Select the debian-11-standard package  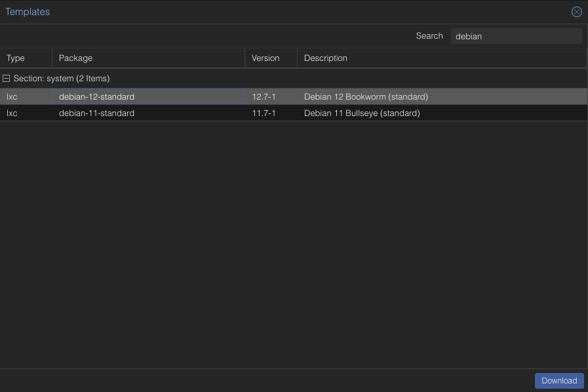point(96,113)
